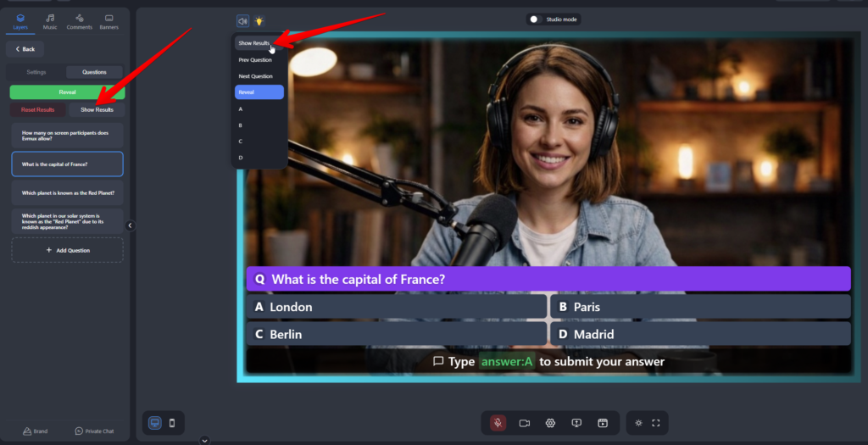The image size is (868, 445).
Task: Click the share screen icon
Action: pos(576,423)
